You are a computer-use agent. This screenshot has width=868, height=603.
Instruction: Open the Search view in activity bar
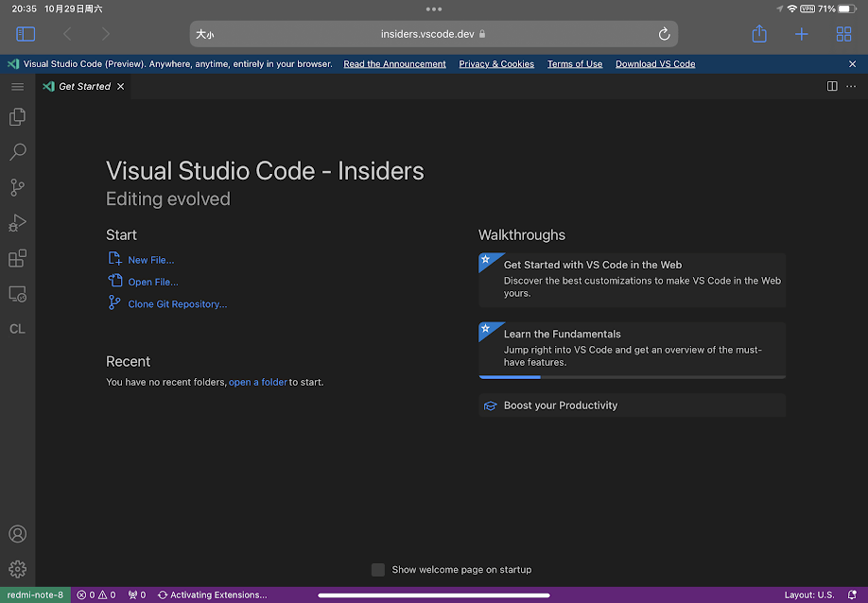[17, 151]
